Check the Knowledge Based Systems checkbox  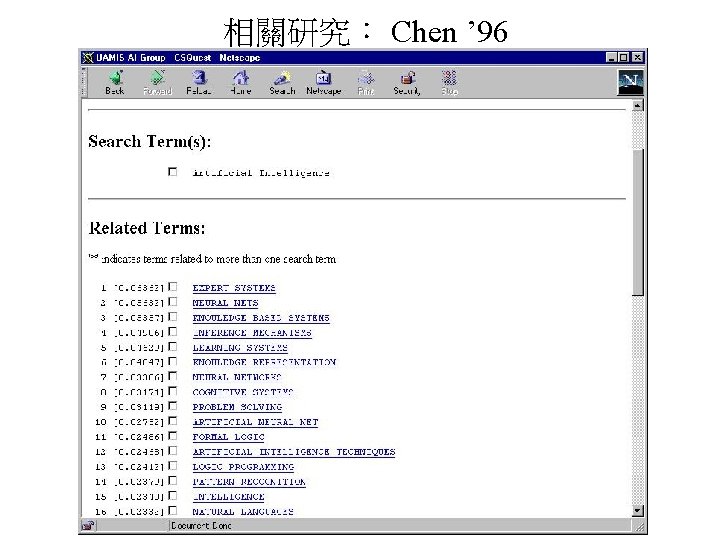point(173,316)
